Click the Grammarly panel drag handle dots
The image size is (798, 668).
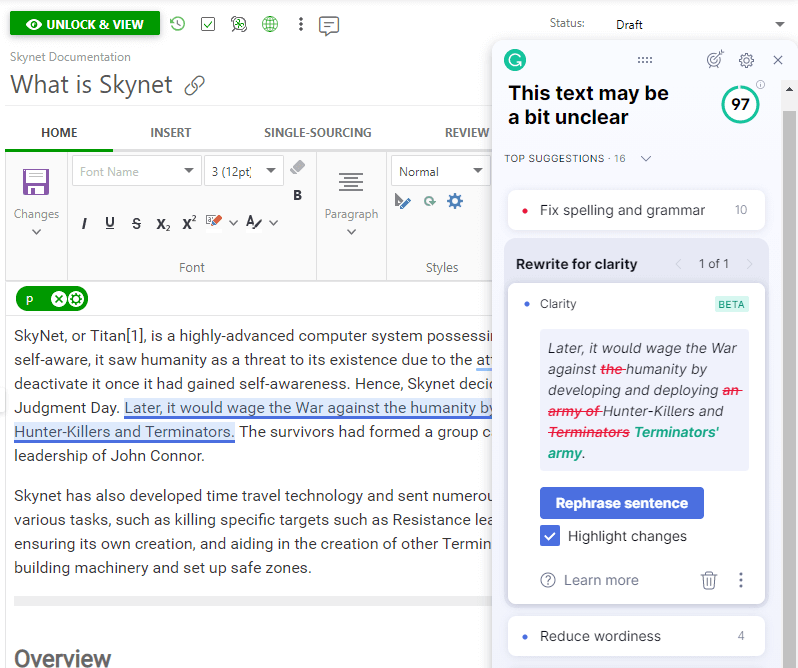pyautogui.click(x=645, y=60)
